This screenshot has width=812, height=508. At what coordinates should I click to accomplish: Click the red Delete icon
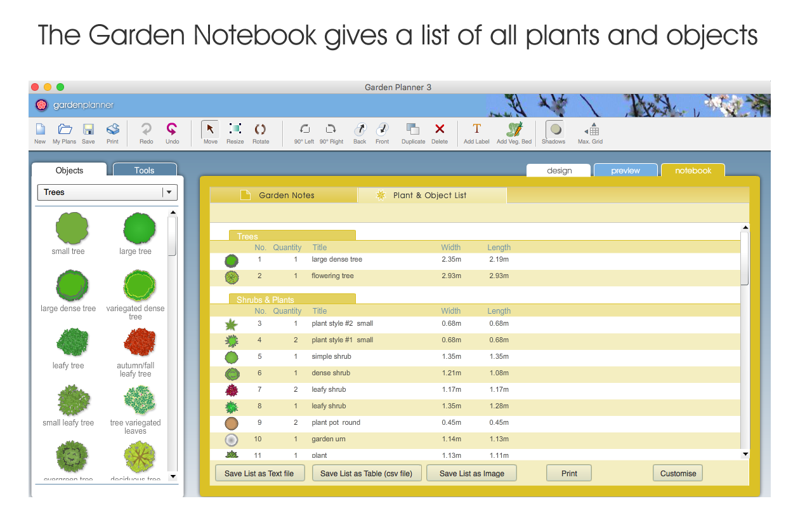tap(440, 129)
